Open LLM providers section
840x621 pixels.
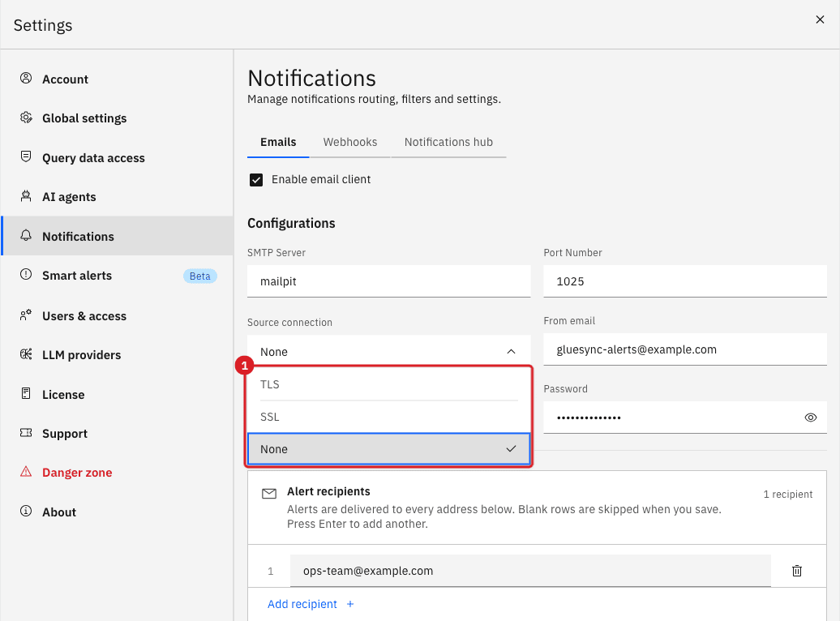coord(117,355)
